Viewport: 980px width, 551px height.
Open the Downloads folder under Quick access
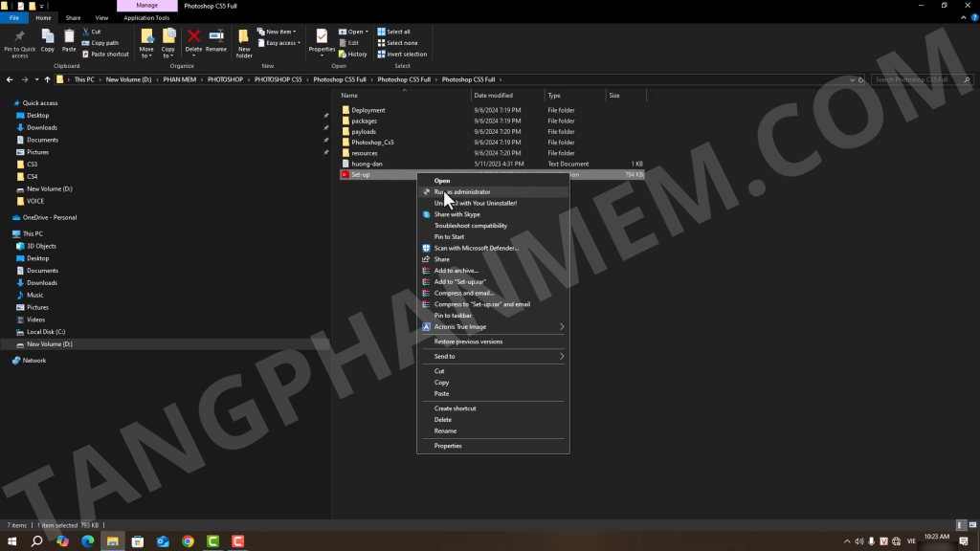[x=41, y=127]
